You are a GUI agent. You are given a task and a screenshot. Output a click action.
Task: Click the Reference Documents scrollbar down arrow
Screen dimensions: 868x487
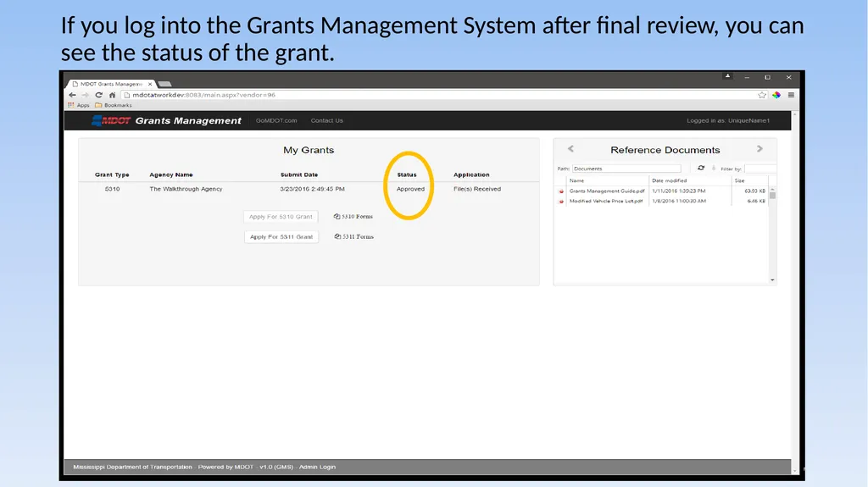pos(772,280)
